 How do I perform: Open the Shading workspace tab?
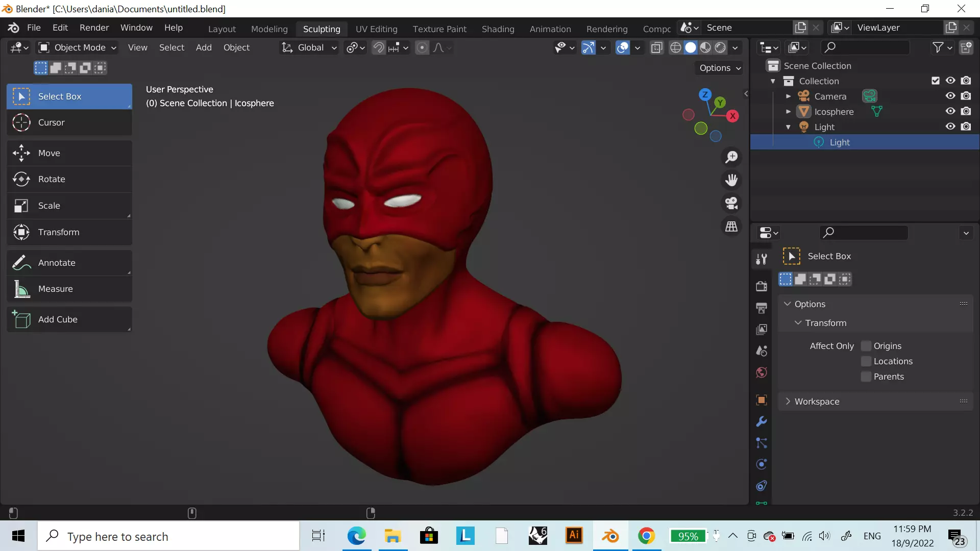tap(498, 29)
